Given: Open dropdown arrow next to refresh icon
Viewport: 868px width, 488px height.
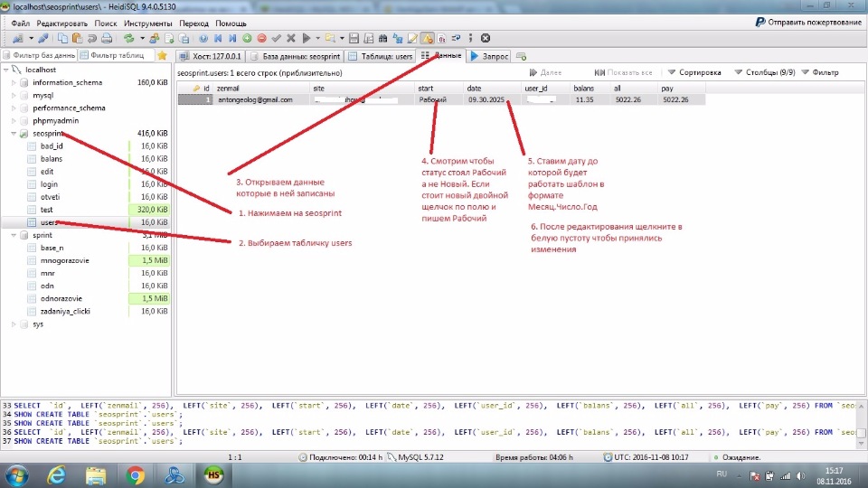Looking at the screenshot, I should pyautogui.click(x=142, y=38).
